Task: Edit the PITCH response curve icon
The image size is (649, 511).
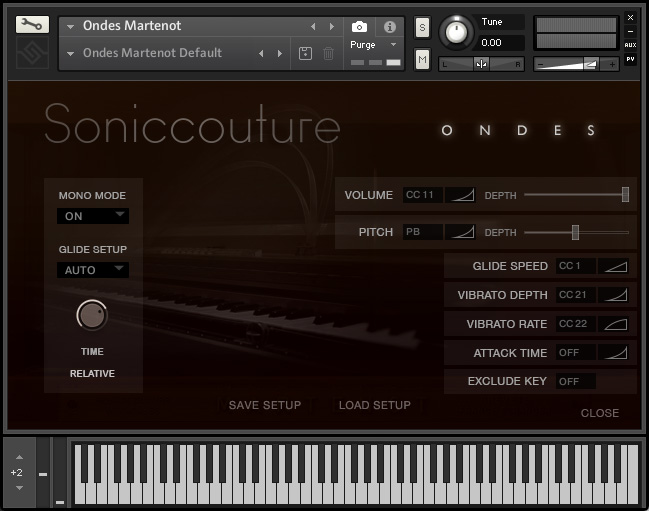Action: pyautogui.click(x=460, y=232)
